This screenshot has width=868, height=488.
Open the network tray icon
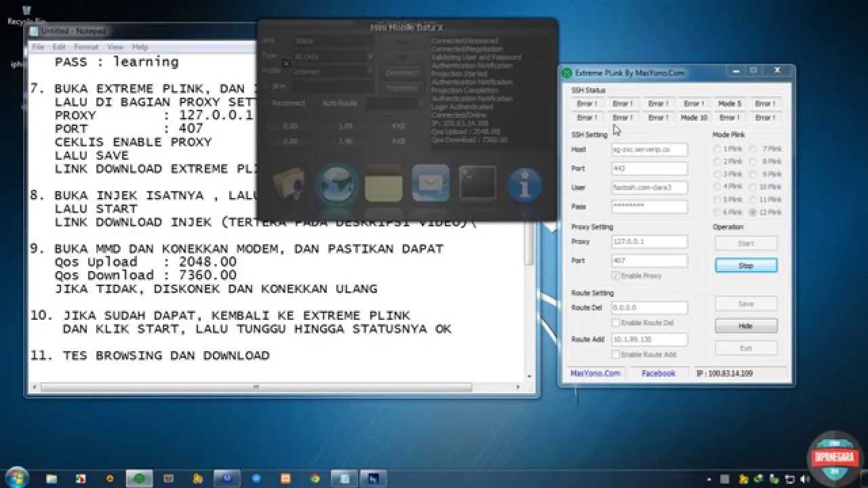pos(790,479)
